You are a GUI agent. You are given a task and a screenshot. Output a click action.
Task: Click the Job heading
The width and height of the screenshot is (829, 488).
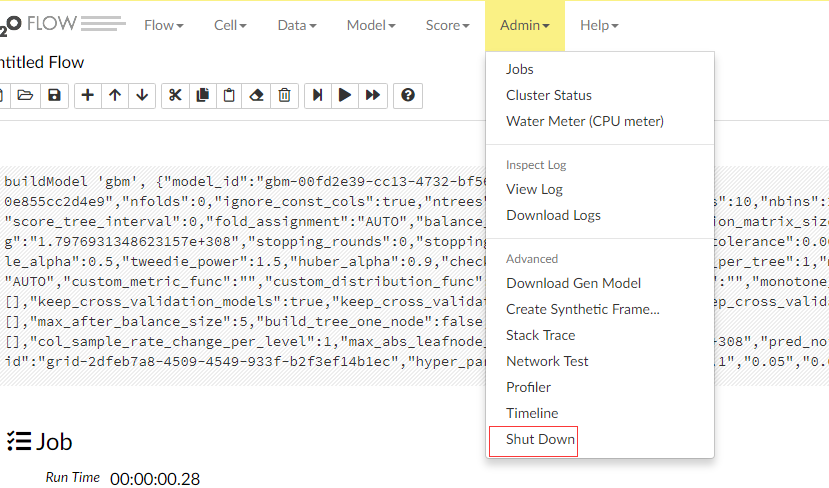point(40,442)
